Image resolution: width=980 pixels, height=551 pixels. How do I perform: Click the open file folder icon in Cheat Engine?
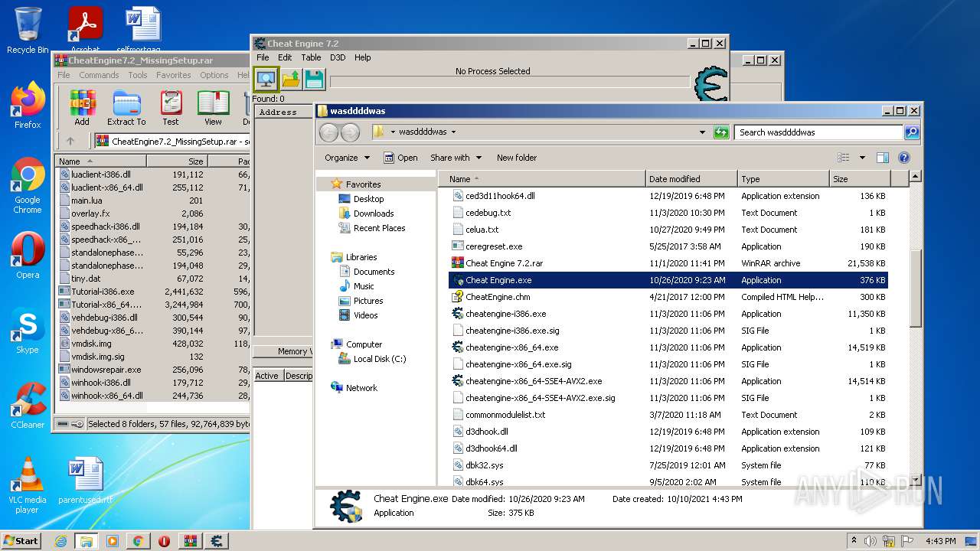291,79
